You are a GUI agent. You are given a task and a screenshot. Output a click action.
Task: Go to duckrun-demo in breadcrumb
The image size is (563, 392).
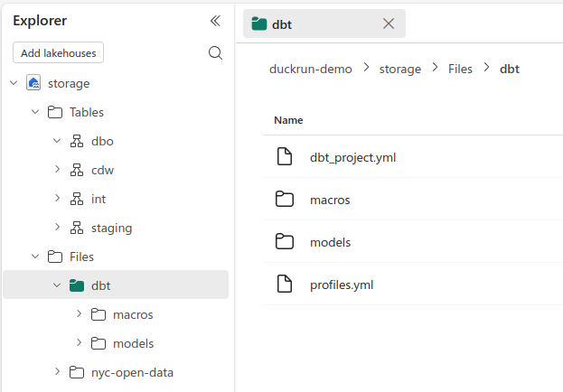click(311, 69)
